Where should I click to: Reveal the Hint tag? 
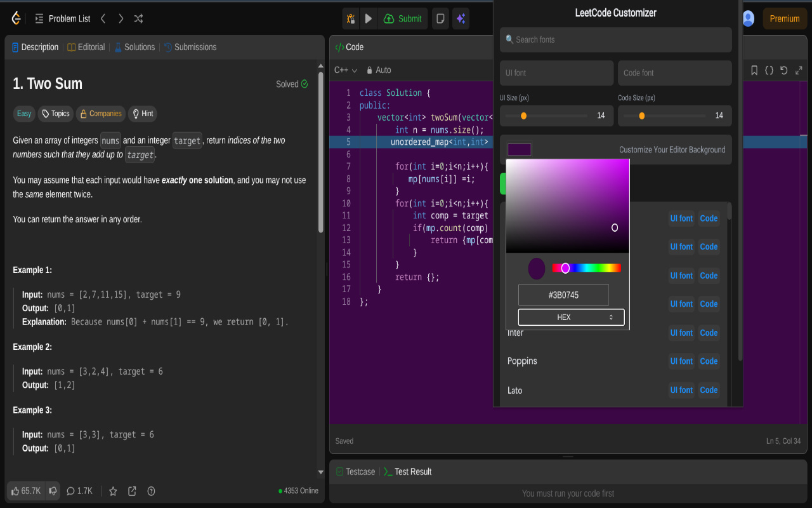point(143,114)
